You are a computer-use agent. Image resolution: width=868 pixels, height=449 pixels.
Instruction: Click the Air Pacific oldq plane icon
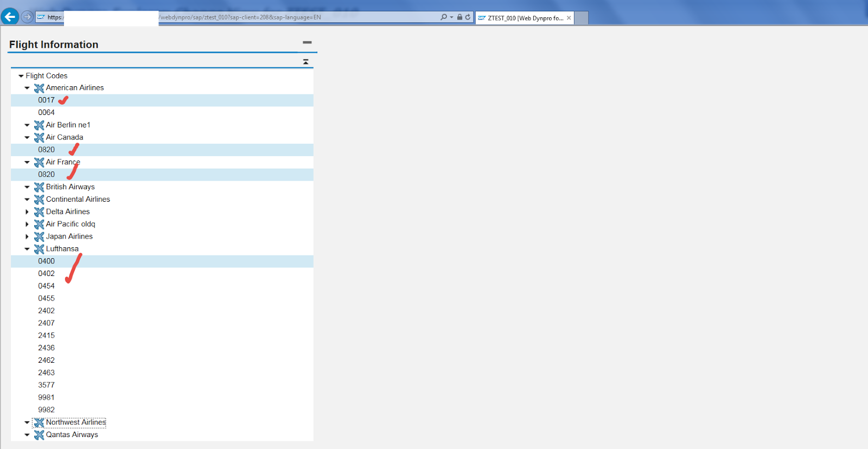click(39, 224)
